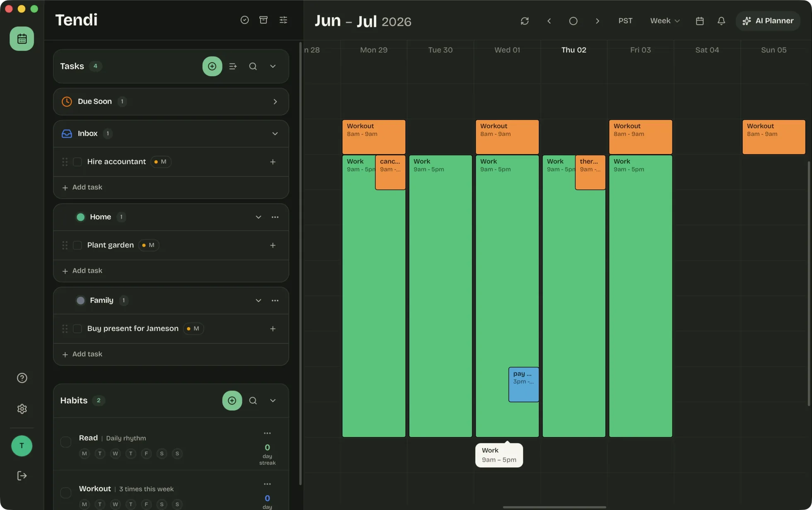Click the add list icon in Tasks header
The width and height of the screenshot is (812, 510).
tap(233, 66)
